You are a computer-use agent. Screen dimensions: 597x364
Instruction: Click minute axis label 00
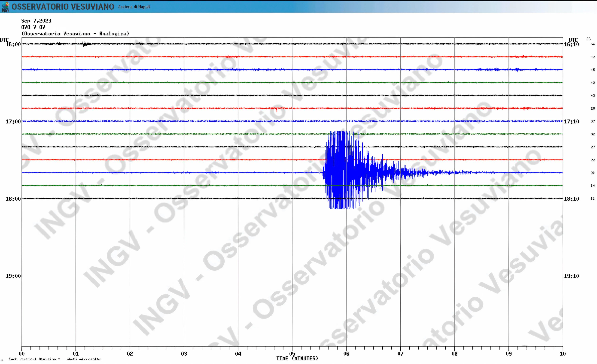[22, 354]
